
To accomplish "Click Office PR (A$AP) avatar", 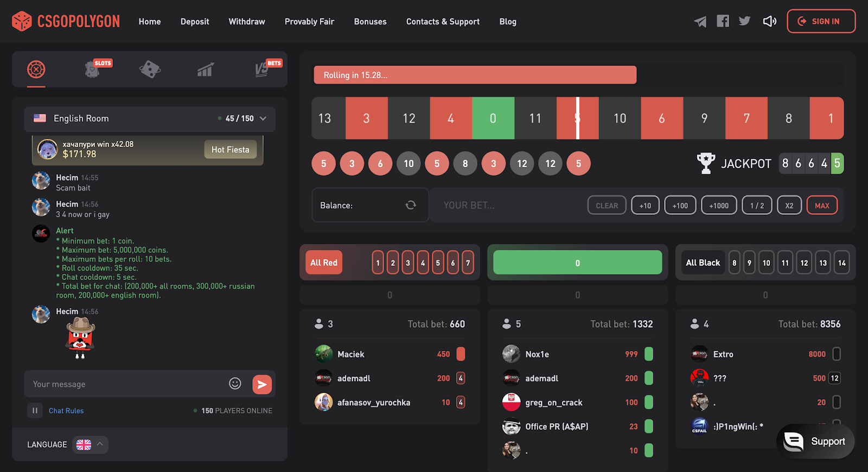I will point(512,426).
